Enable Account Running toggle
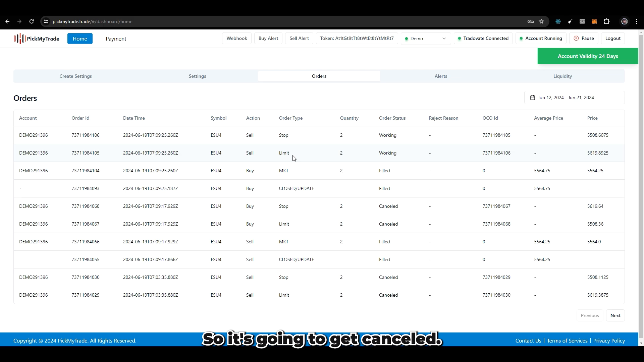The image size is (644, 362). click(540, 39)
